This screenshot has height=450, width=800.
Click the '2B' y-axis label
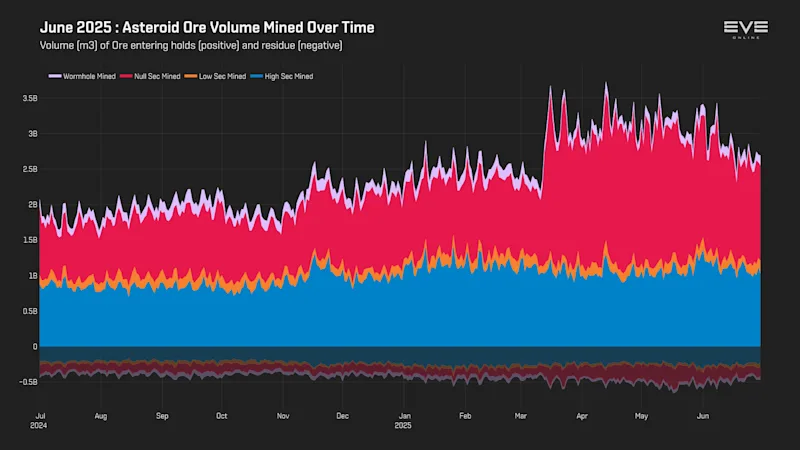(33, 205)
